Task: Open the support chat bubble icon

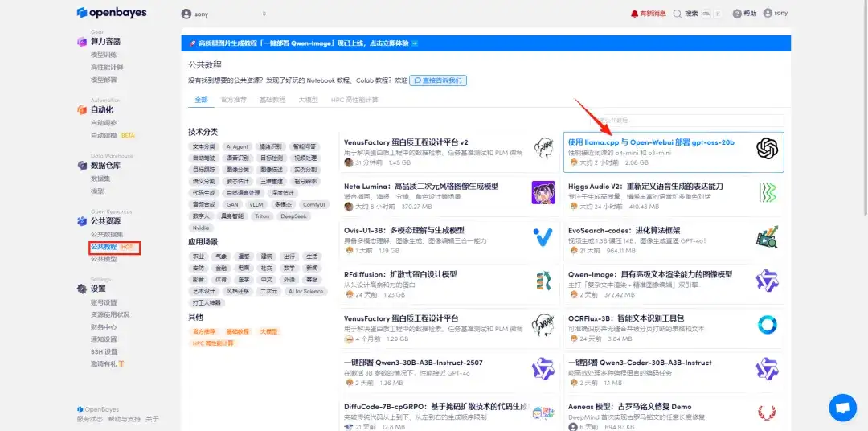Action: [842, 408]
